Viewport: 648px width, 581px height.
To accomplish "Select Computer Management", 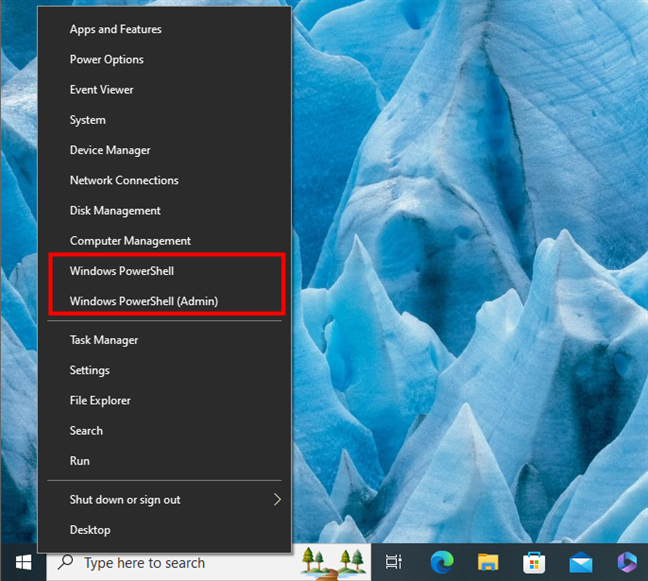I will [x=164, y=240].
